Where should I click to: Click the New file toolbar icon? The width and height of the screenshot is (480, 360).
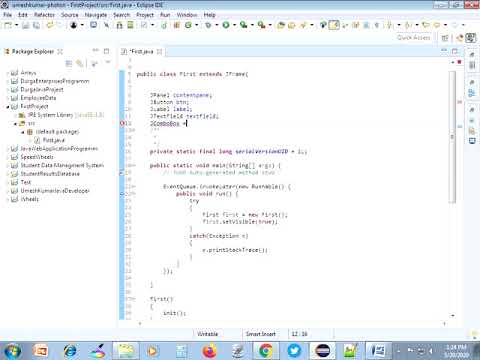[8, 25]
